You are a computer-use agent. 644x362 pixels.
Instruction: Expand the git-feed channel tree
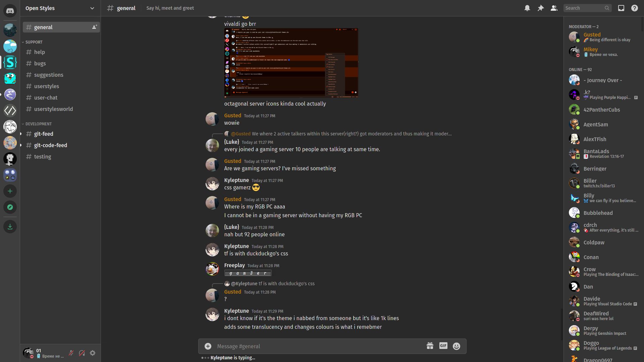(21, 133)
